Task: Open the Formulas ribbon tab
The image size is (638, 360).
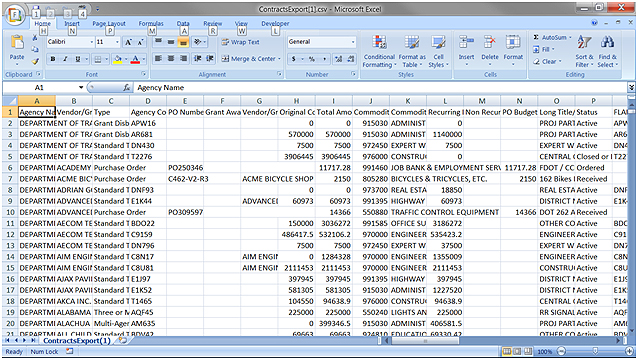Action: pos(151,24)
